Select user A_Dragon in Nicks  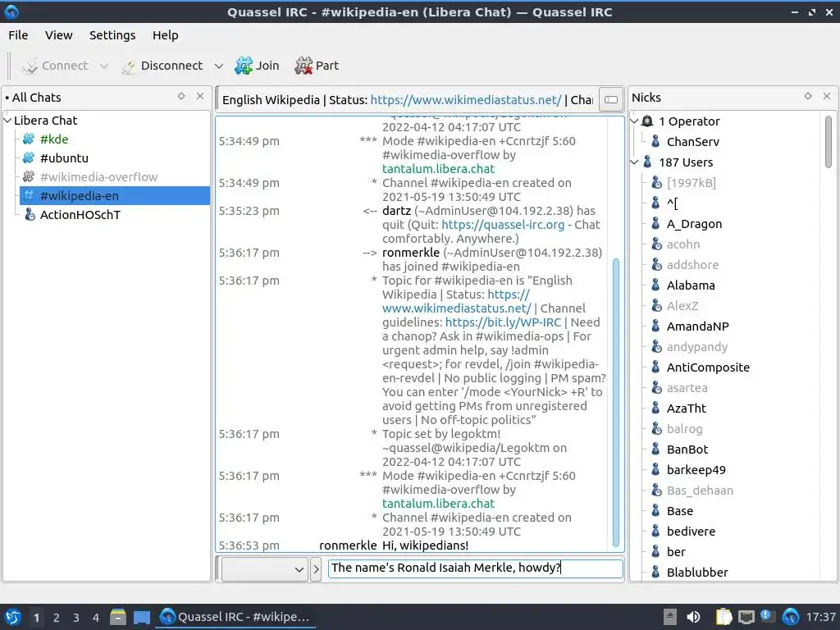point(694,224)
